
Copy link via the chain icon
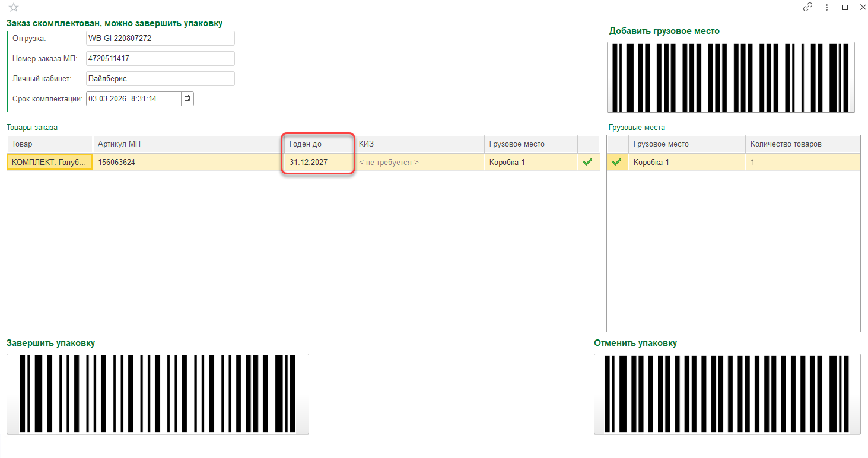pos(807,8)
